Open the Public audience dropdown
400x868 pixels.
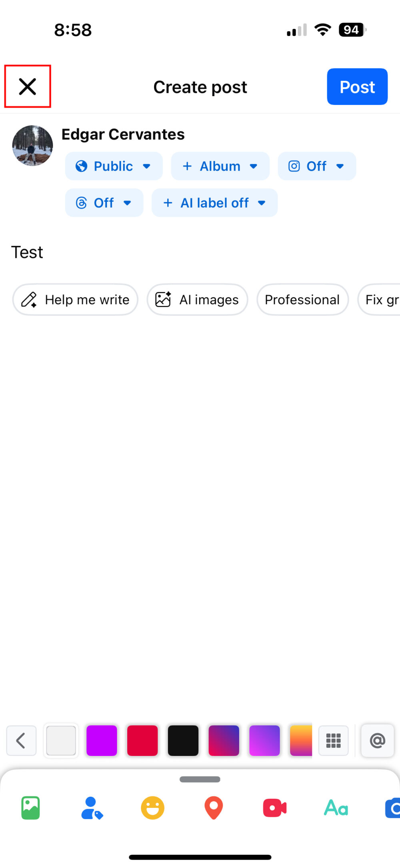[x=114, y=166]
